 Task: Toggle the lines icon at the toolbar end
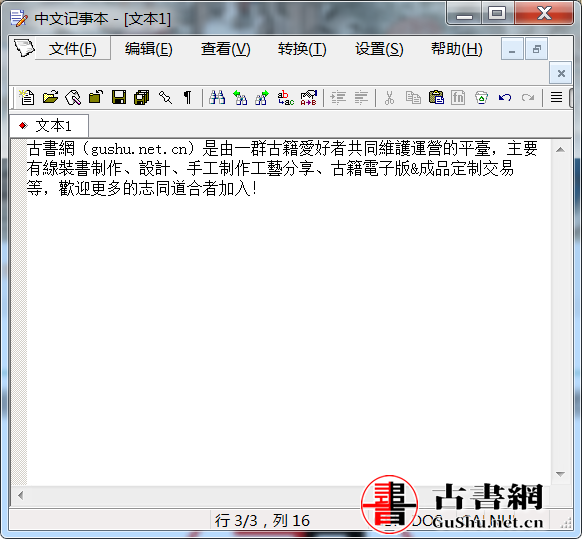(x=556, y=98)
